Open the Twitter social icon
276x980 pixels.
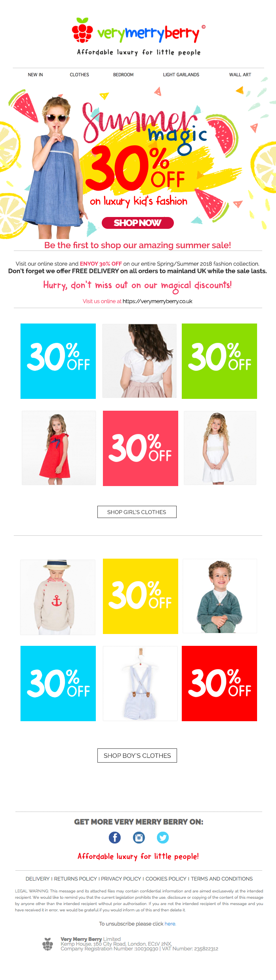tap(163, 837)
